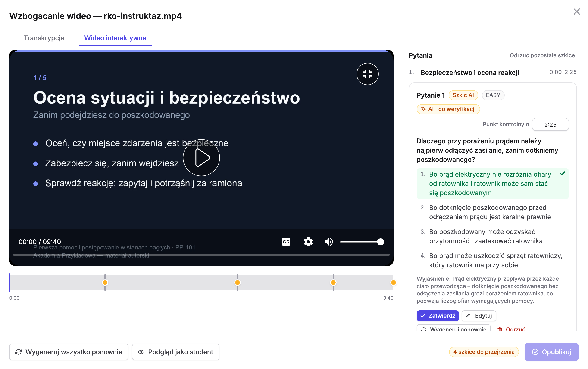Switch to the Transkrypcja tab

[44, 38]
